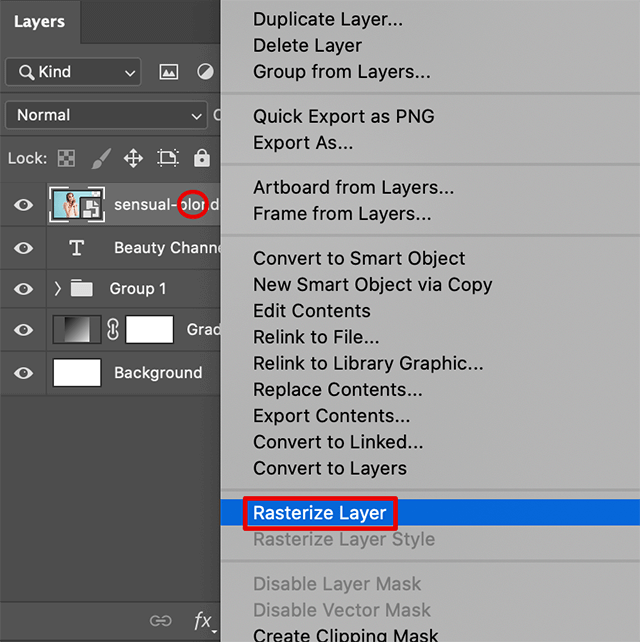Image resolution: width=640 pixels, height=642 pixels.
Task: Open the Normal blend mode dropdown
Action: point(108,115)
